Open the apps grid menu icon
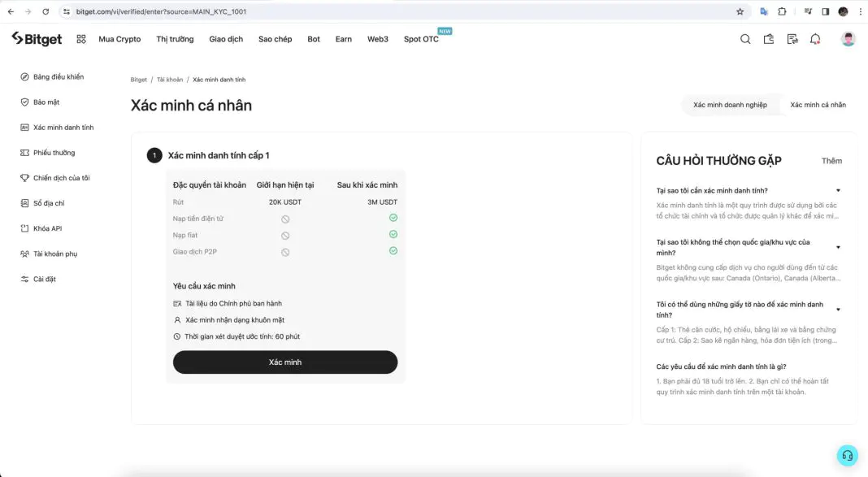The height and width of the screenshot is (477, 868). [81, 39]
